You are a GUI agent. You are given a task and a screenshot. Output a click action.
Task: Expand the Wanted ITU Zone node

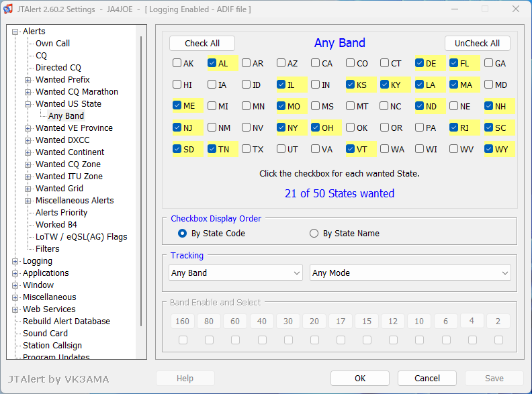point(28,177)
